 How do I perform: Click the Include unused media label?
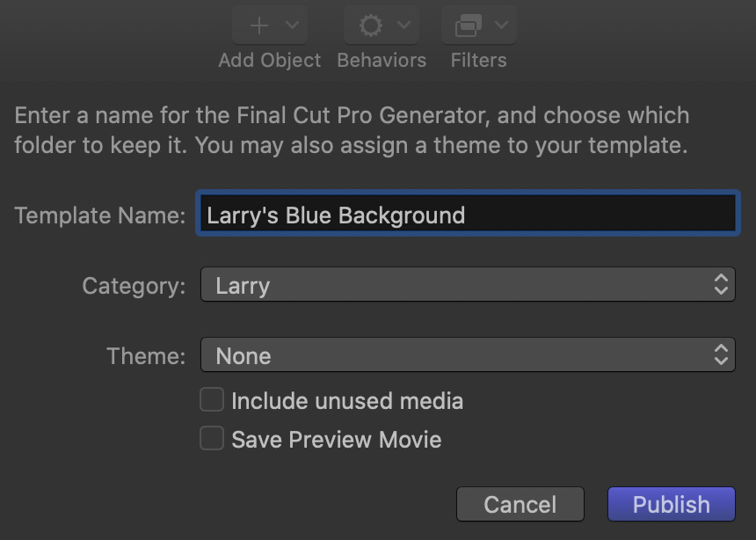(x=347, y=401)
